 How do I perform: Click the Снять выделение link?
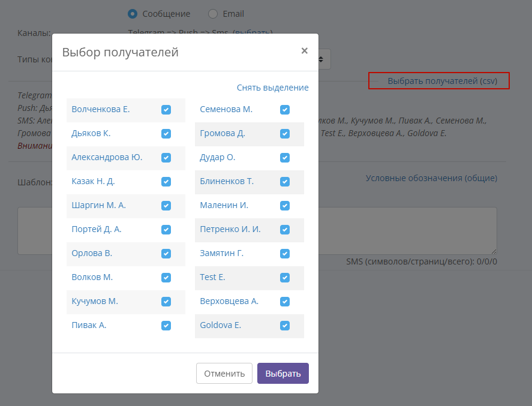(x=272, y=88)
